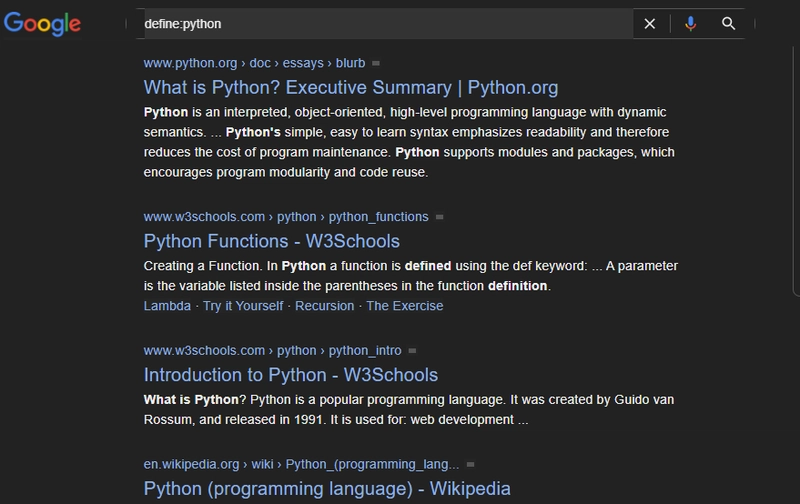Open Python Functions - W3Schools result
Viewport: 800px width, 504px height.
[x=271, y=241]
